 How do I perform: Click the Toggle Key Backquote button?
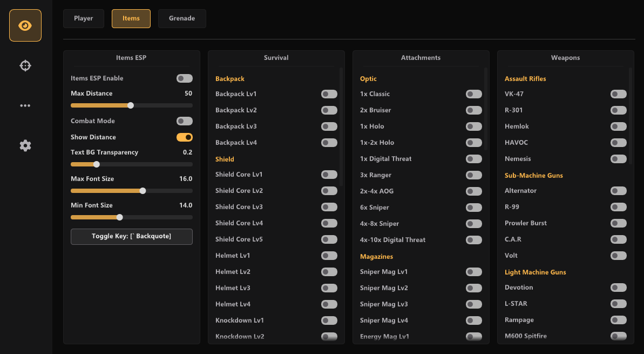(x=131, y=236)
